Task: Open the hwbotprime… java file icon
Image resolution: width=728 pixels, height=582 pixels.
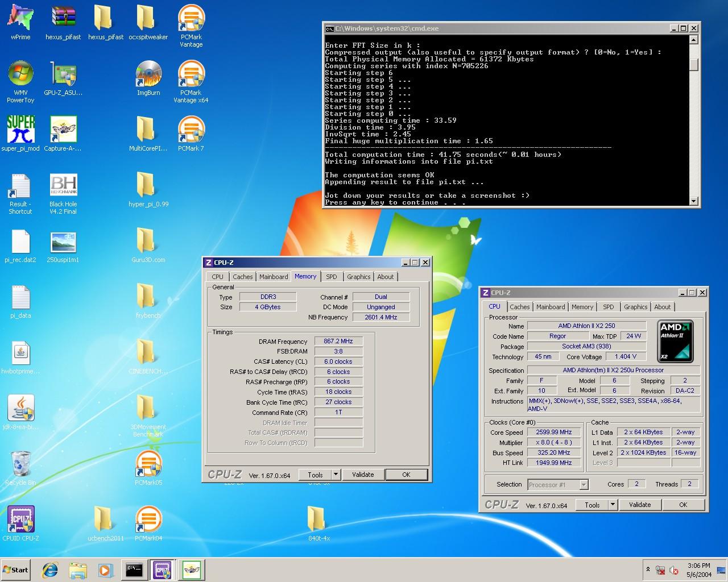Action: tap(20, 356)
